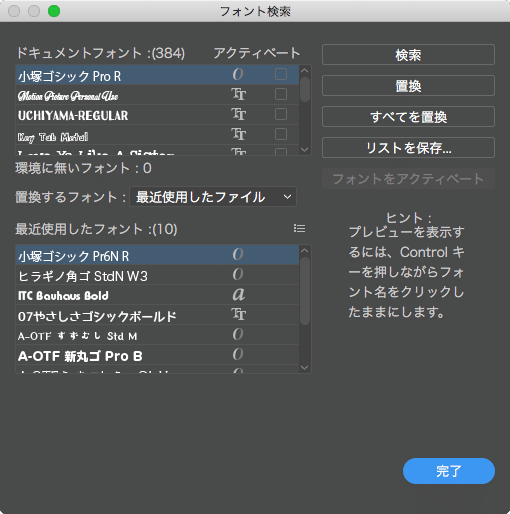Check activate box for Motion Picture font
The image size is (510, 514).
pos(281,94)
